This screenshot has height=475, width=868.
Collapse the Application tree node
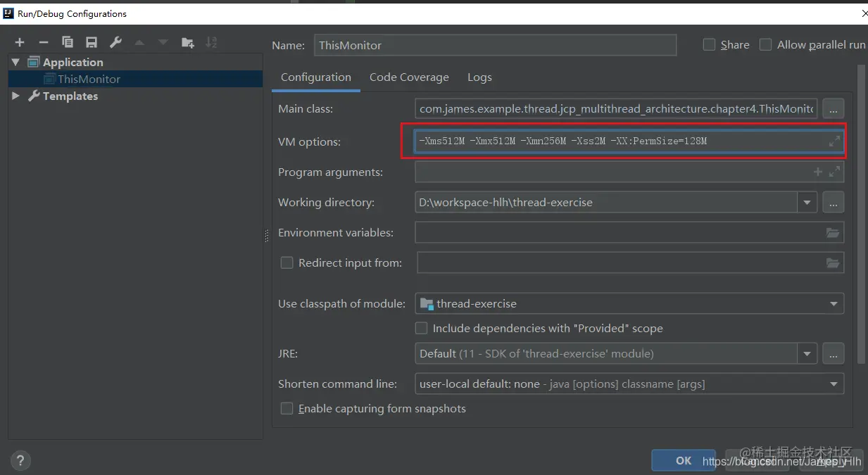pyautogui.click(x=16, y=62)
